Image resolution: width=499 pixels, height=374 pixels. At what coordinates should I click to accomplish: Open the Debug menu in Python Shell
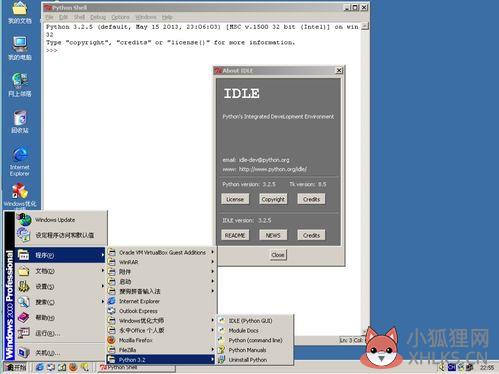point(98,17)
